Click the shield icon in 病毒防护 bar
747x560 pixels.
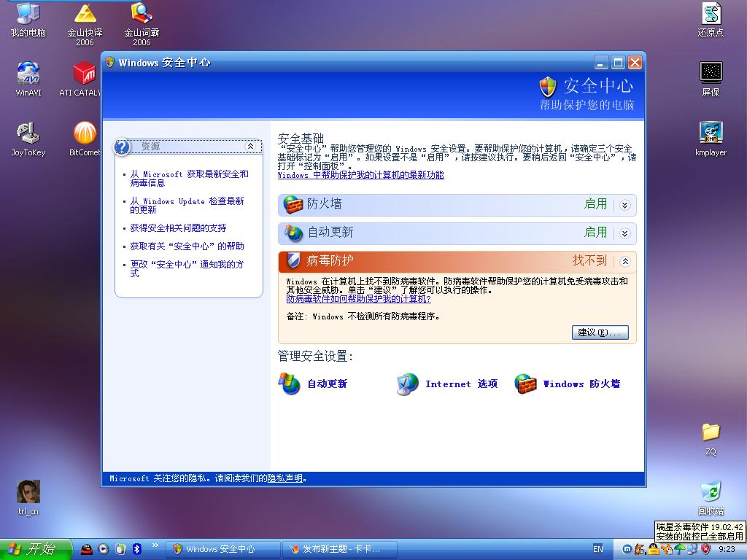point(293,260)
